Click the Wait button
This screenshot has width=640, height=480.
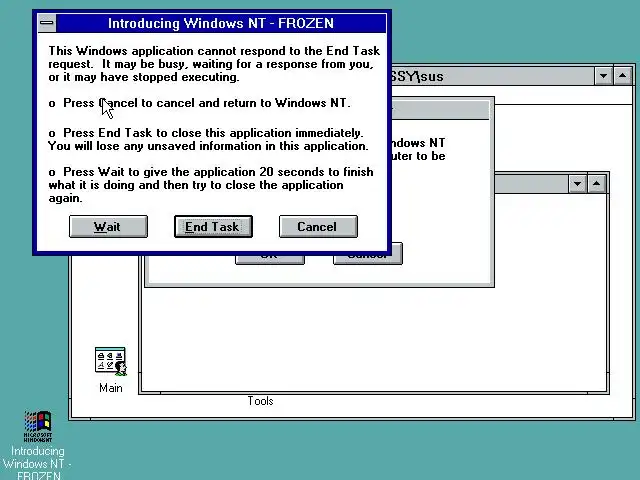[108, 227]
